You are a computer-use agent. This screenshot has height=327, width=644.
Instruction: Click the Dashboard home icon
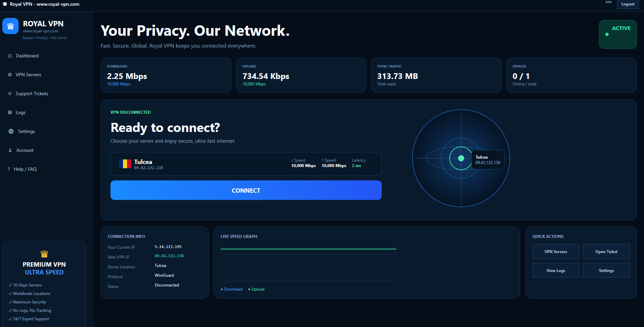[10, 56]
